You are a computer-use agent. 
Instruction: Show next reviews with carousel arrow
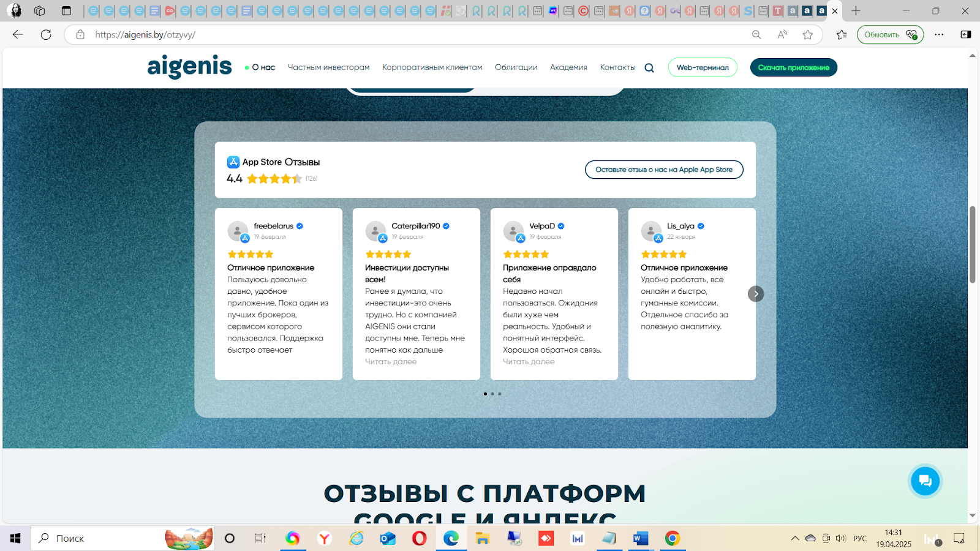[756, 294]
